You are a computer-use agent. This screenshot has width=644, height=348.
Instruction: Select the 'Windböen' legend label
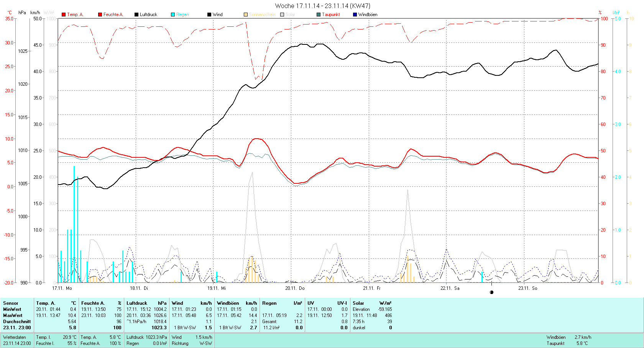click(368, 15)
